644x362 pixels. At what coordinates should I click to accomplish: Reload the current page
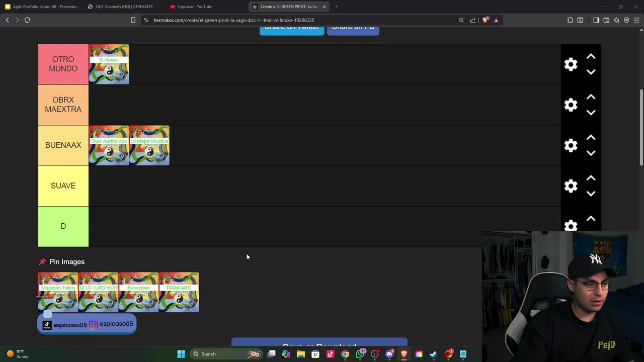coord(27,20)
